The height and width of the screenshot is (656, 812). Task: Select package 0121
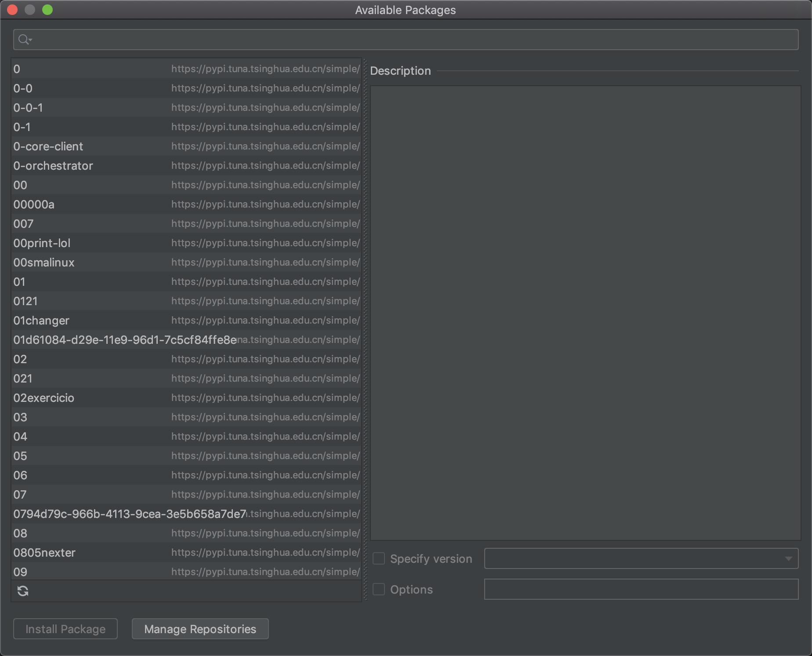[x=186, y=301]
